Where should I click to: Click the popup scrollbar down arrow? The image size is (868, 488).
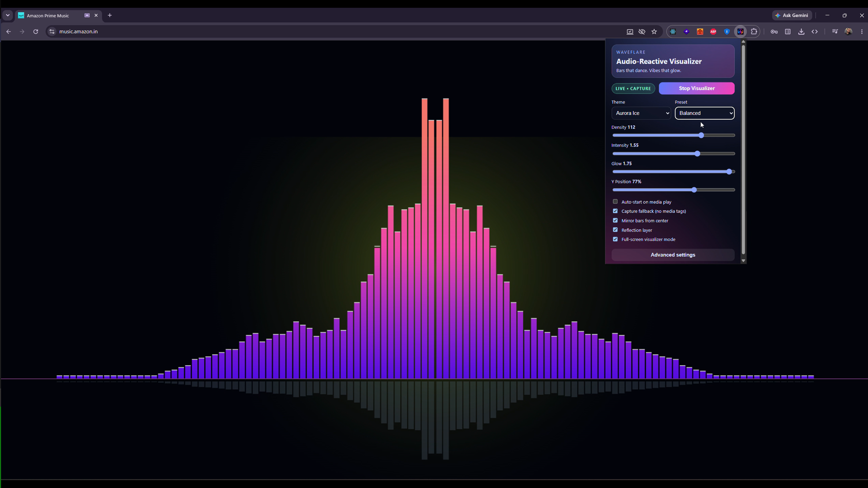743,261
